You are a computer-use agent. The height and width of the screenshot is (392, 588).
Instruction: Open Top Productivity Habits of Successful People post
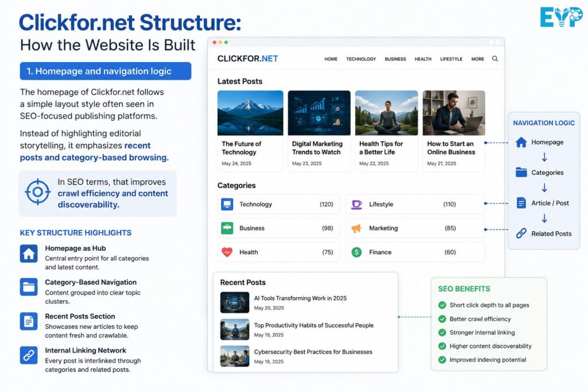[x=314, y=325]
